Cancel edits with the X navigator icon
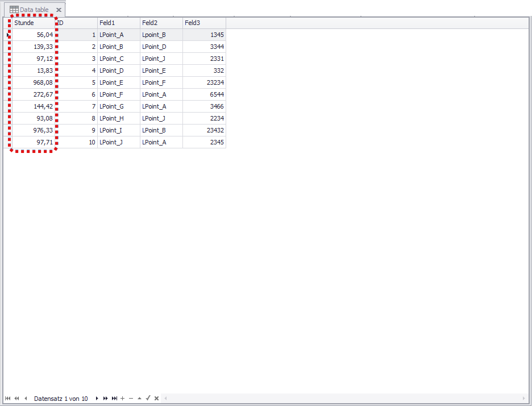532x406 pixels. coord(156,398)
